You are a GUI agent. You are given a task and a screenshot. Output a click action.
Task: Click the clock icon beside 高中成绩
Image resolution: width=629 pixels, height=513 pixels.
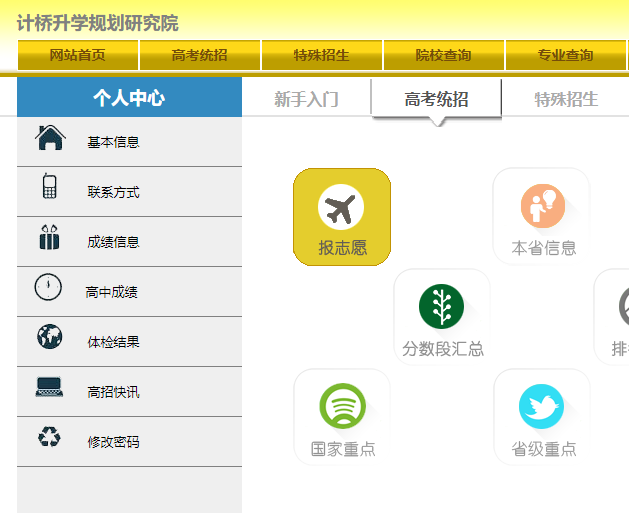[48, 287]
